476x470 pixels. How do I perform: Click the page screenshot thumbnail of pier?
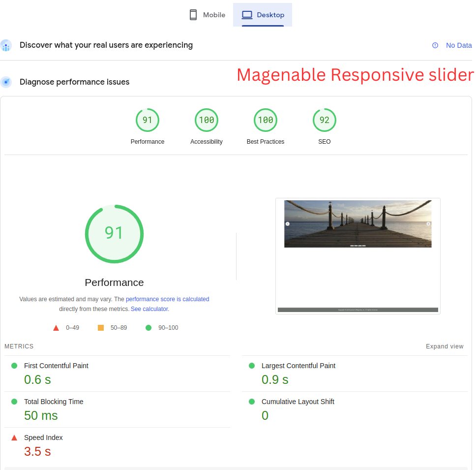358,256
